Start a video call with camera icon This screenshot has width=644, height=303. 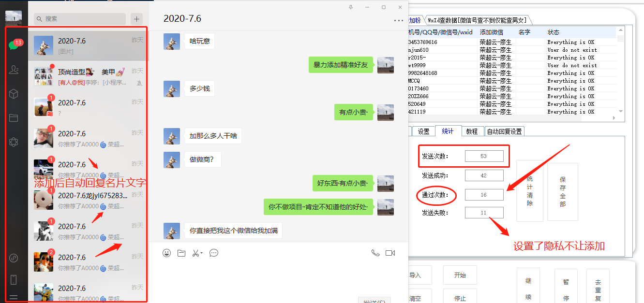390,253
